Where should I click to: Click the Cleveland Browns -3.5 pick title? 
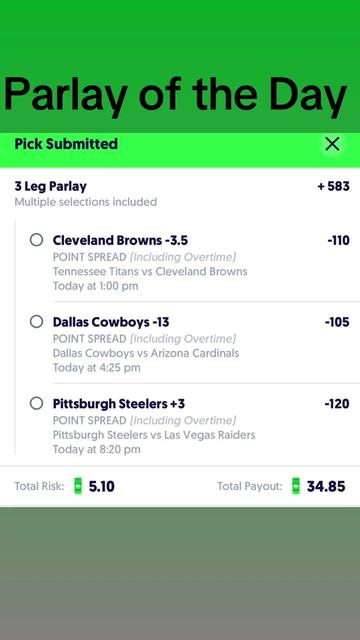click(x=120, y=240)
